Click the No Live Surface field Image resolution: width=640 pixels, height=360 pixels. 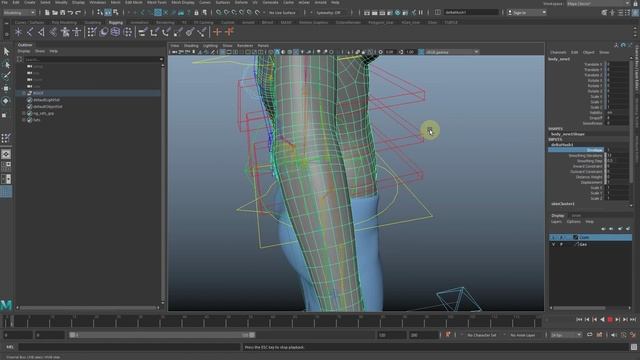pyautogui.click(x=283, y=13)
